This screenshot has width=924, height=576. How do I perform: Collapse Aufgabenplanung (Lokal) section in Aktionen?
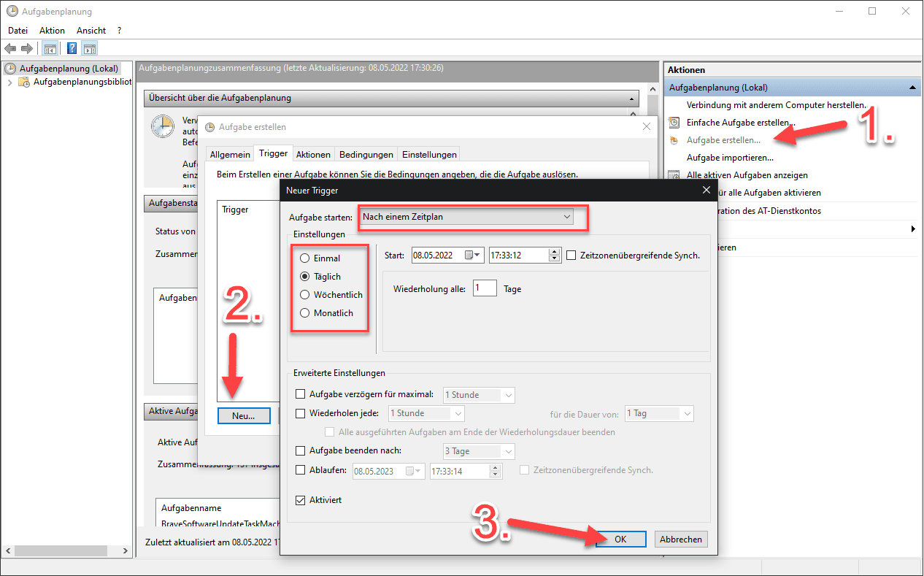click(x=912, y=88)
